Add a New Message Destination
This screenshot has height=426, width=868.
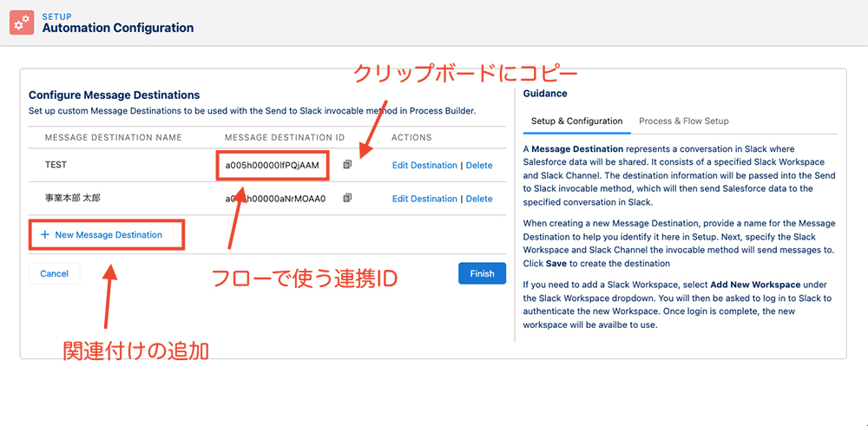pos(102,234)
